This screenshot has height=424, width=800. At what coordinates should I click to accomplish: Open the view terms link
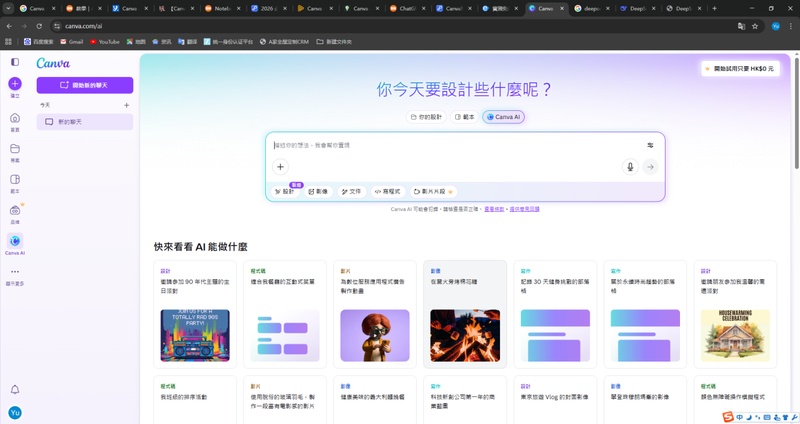(x=494, y=209)
